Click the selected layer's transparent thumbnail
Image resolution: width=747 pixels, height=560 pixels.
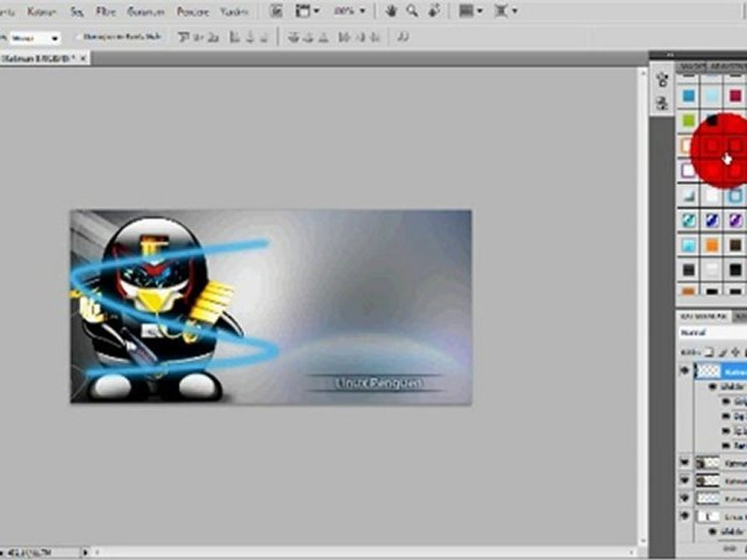(x=708, y=370)
